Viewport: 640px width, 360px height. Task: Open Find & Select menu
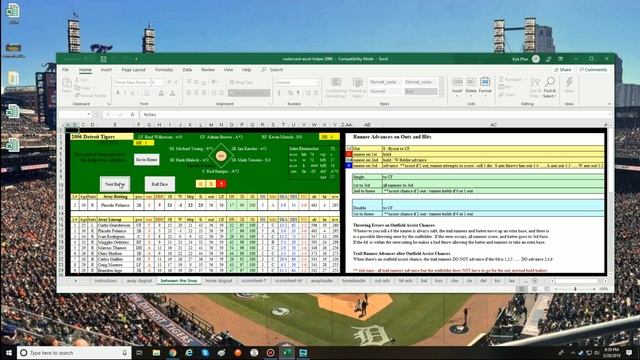[x=550, y=87]
